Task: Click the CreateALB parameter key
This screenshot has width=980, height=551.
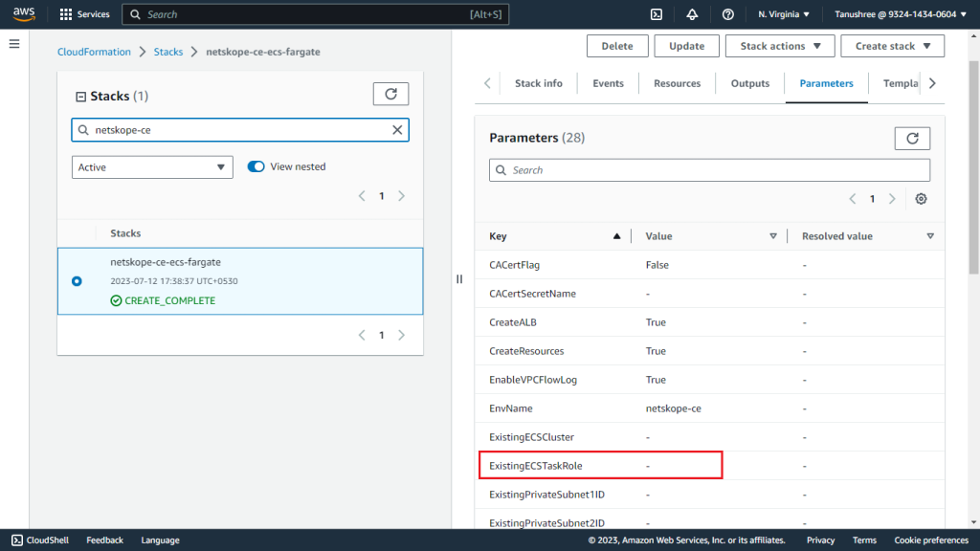Action: pos(513,322)
